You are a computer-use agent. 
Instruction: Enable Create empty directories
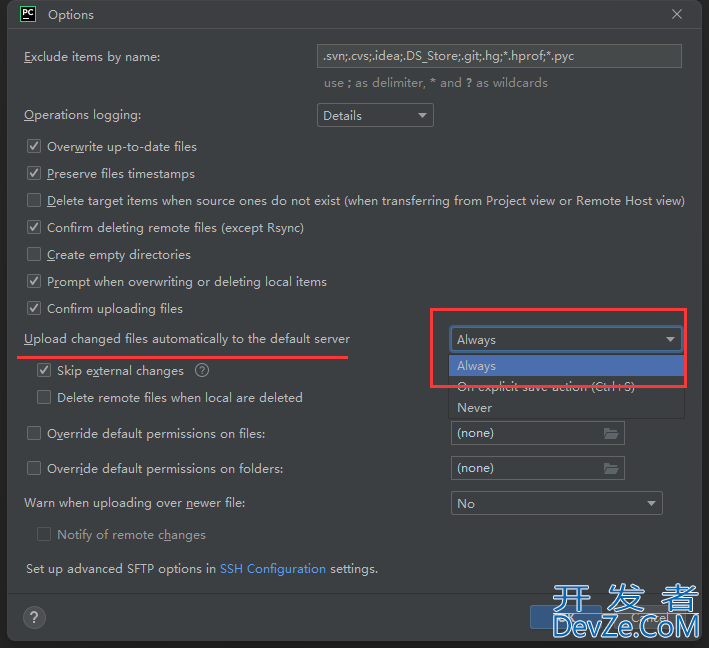(34, 254)
